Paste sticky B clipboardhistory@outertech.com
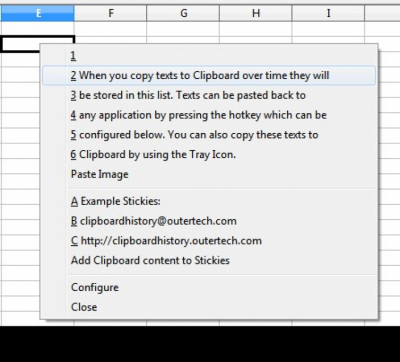 [x=209, y=221]
